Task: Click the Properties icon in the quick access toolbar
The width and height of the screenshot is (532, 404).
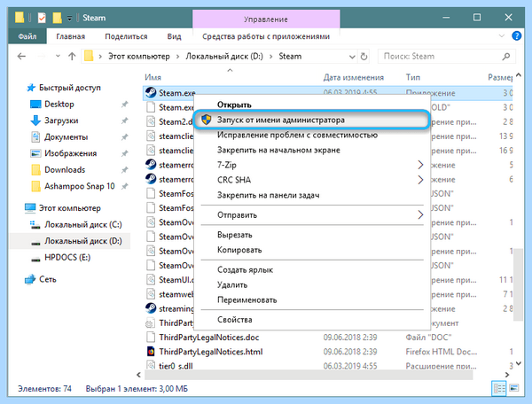Action: pos(42,18)
